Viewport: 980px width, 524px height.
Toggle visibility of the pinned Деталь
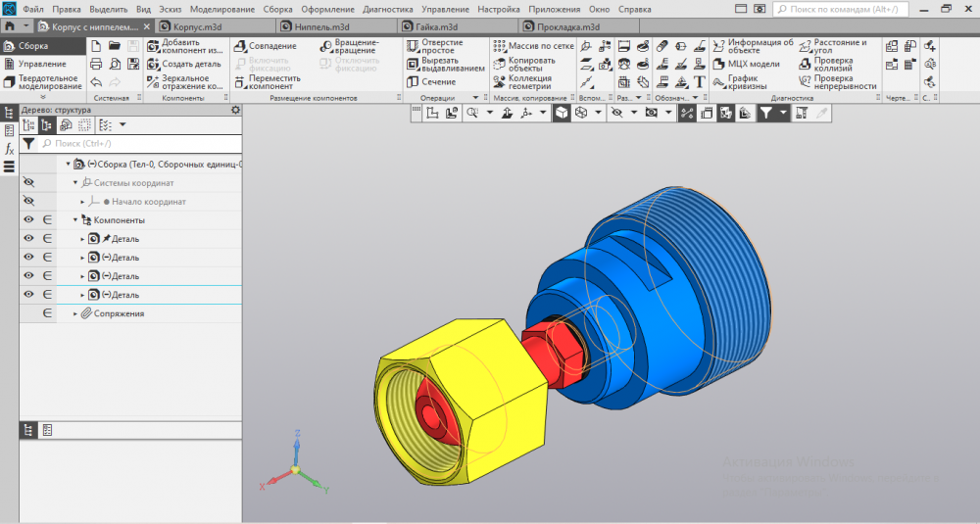point(27,239)
